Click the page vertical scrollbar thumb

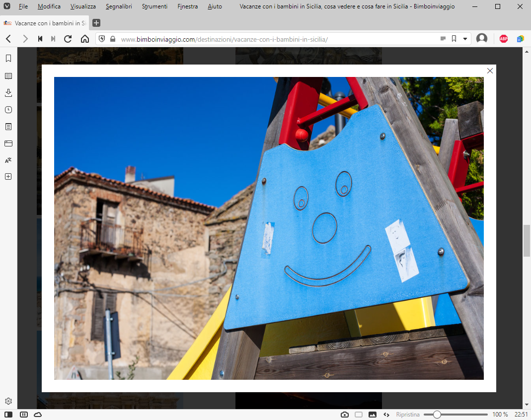[x=527, y=241]
